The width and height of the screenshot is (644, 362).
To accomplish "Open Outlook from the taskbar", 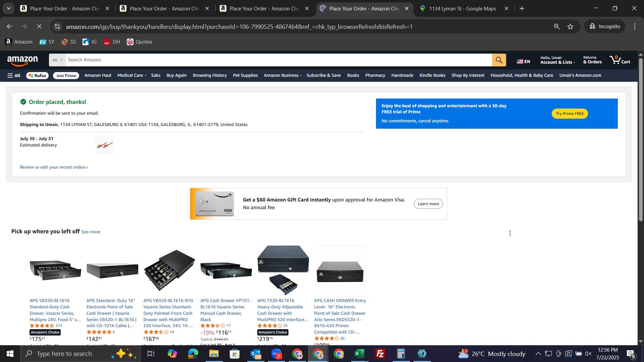I will pos(256,354).
